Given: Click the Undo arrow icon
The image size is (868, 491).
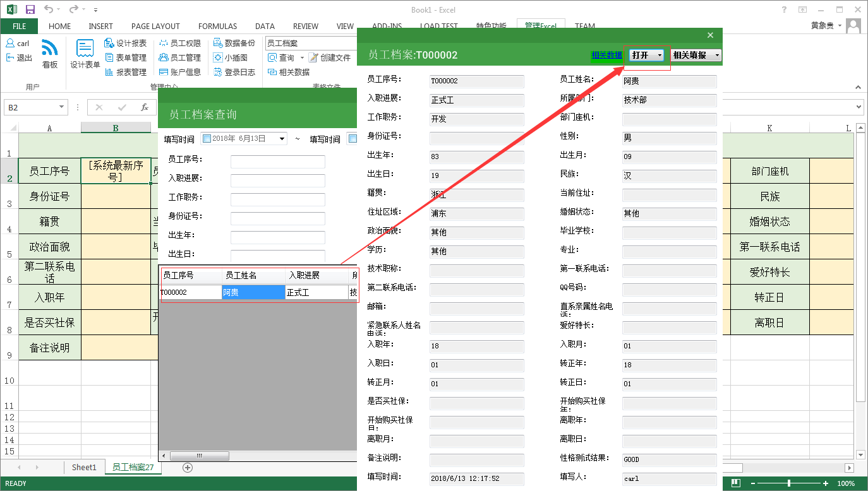Looking at the screenshot, I should click(x=49, y=10).
